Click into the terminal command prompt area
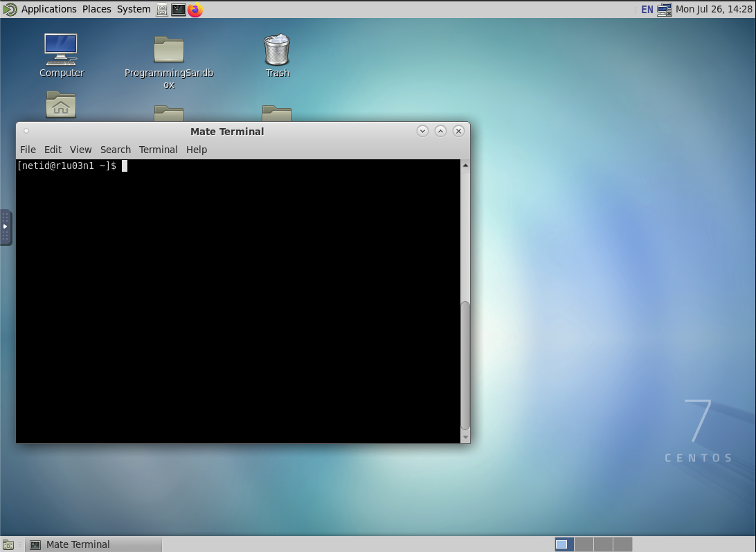 (238, 301)
